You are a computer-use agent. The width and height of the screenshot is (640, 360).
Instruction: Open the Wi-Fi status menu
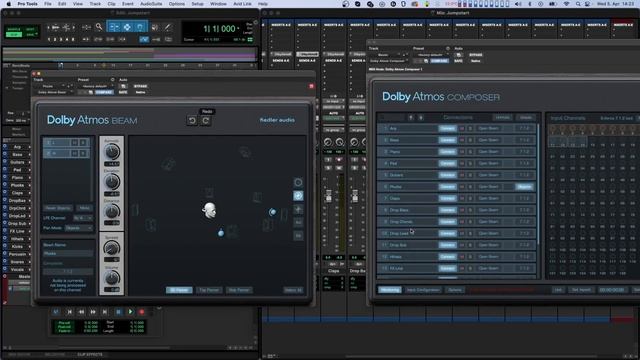pyautogui.click(x=567, y=4)
